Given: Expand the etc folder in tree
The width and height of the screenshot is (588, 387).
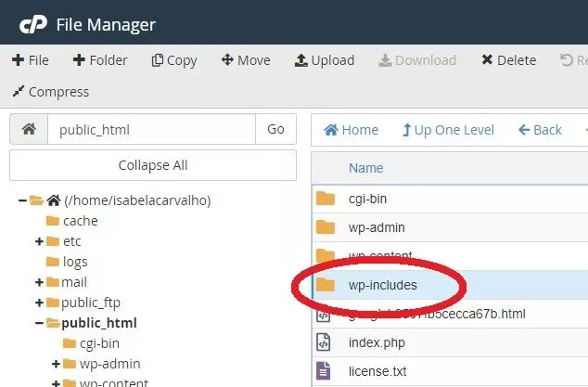Looking at the screenshot, I should point(40,241).
